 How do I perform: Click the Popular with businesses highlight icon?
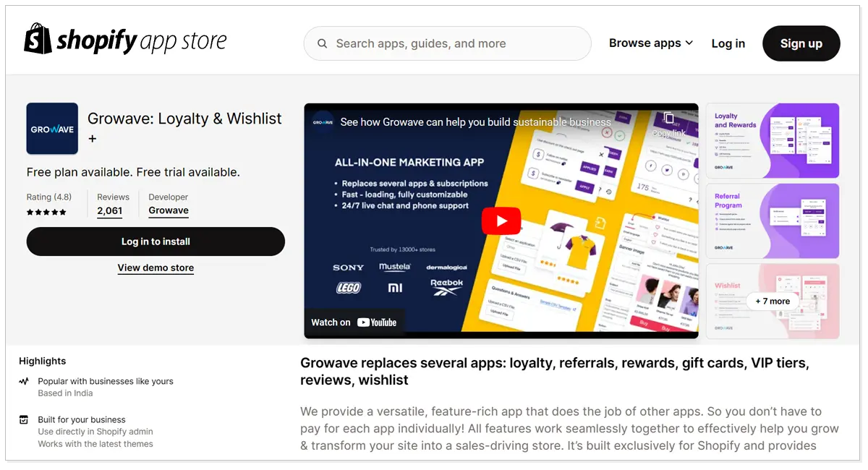24,381
